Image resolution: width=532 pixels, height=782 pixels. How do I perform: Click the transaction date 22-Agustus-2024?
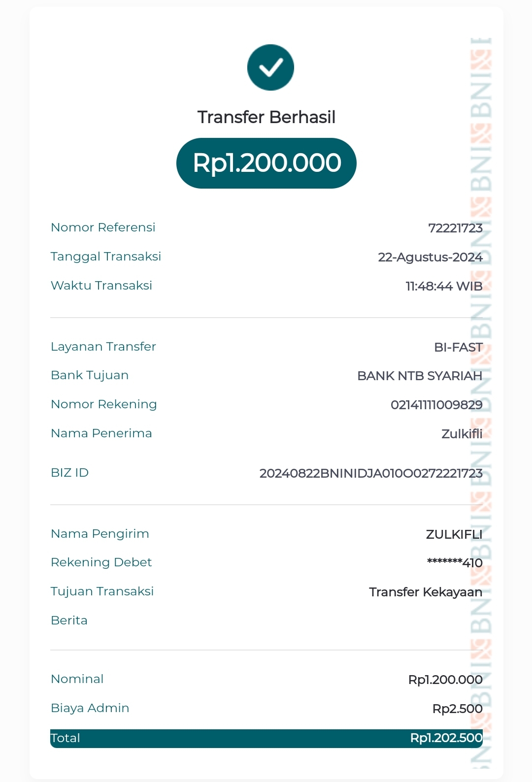point(430,257)
